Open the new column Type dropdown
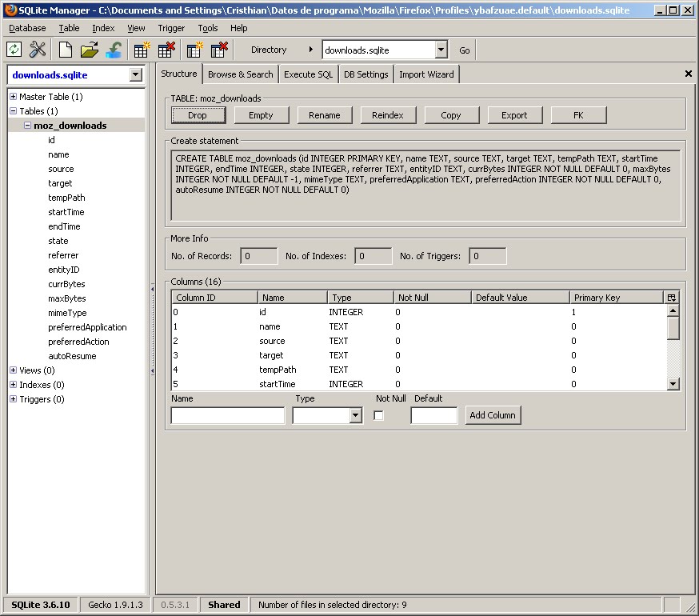Image resolution: width=699 pixels, height=616 pixels. tap(355, 416)
